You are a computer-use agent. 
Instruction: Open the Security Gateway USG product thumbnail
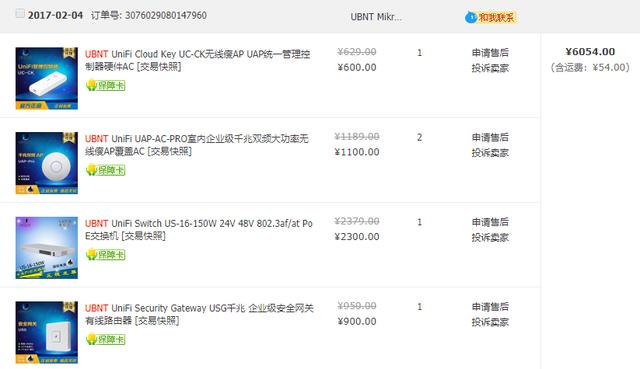[47, 332]
